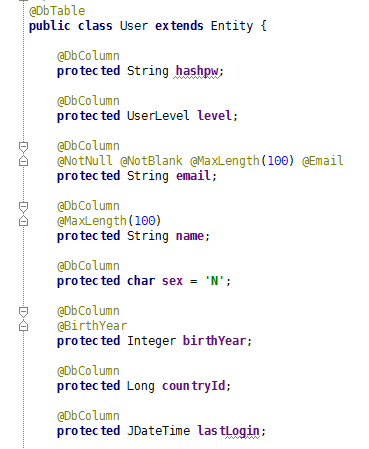This screenshot has height=449, width=369.
Task: Click the countryId field name
Action: (x=193, y=386)
